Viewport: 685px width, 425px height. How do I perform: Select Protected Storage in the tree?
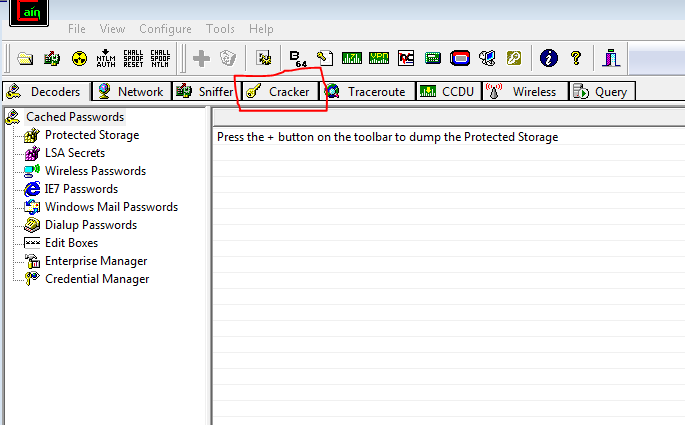[x=92, y=135]
